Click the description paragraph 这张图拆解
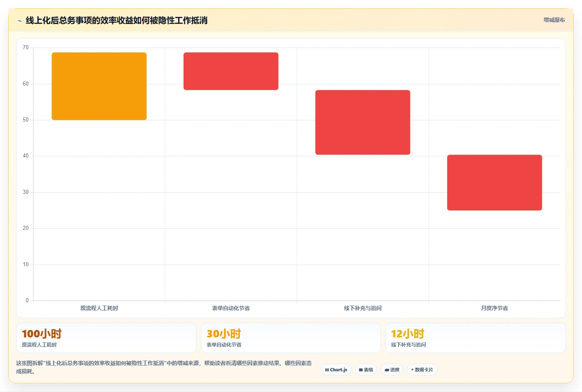 [164, 367]
